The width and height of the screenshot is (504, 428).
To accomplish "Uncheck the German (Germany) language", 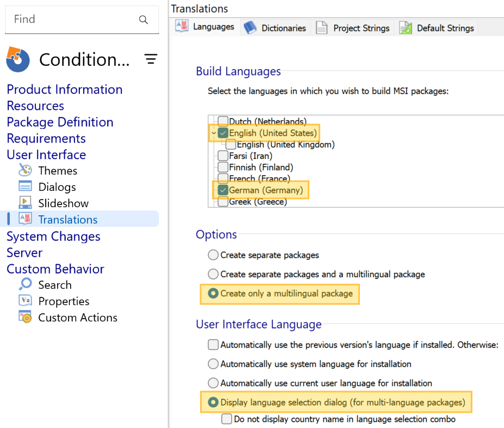I will pos(223,190).
